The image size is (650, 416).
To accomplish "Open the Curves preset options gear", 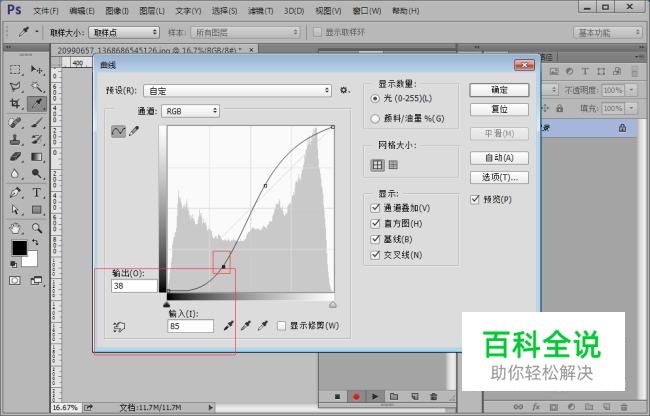I will coord(344,90).
